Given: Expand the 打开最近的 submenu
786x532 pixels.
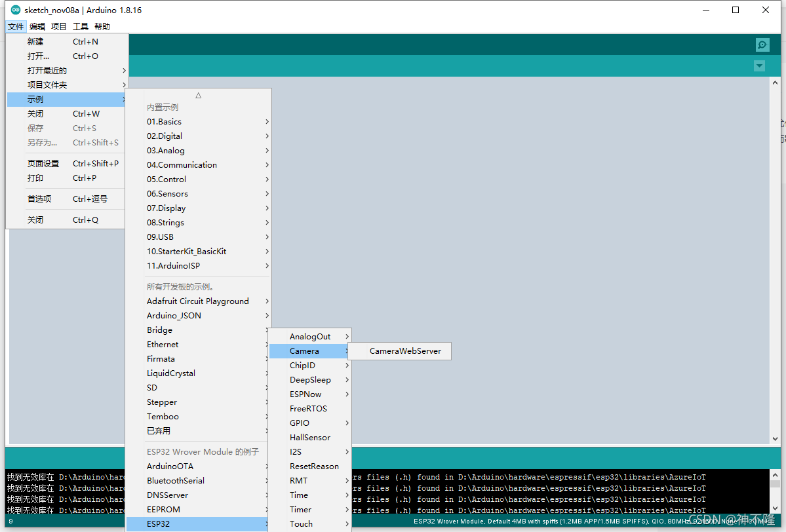Looking at the screenshot, I should (67, 71).
